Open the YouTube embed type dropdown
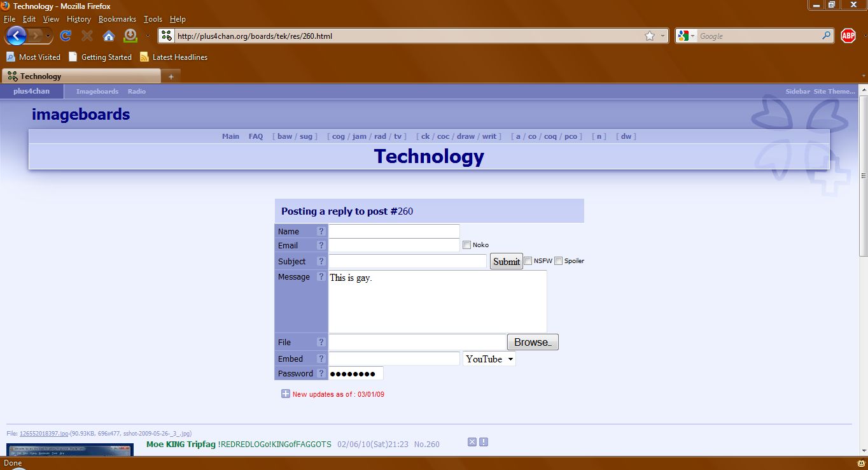Screen dimensions: 868x470 (x=489, y=359)
